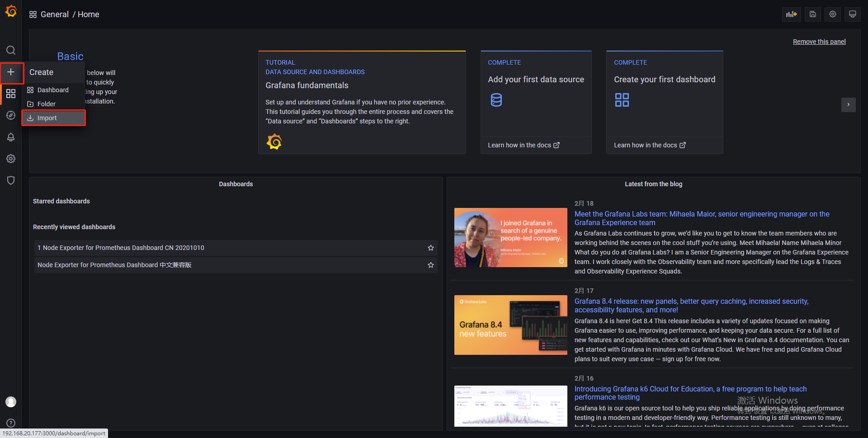Open the Dashboards sidebar icon
The height and width of the screenshot is (438, 868).
(x=11, y=94)
